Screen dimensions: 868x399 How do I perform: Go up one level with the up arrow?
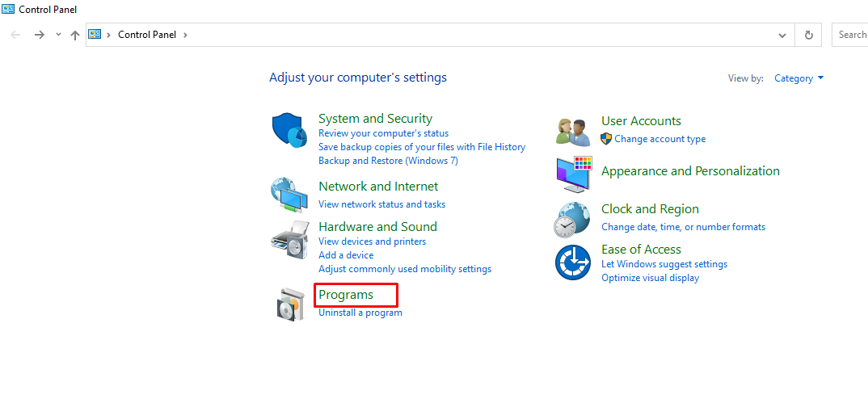point(75,35)
